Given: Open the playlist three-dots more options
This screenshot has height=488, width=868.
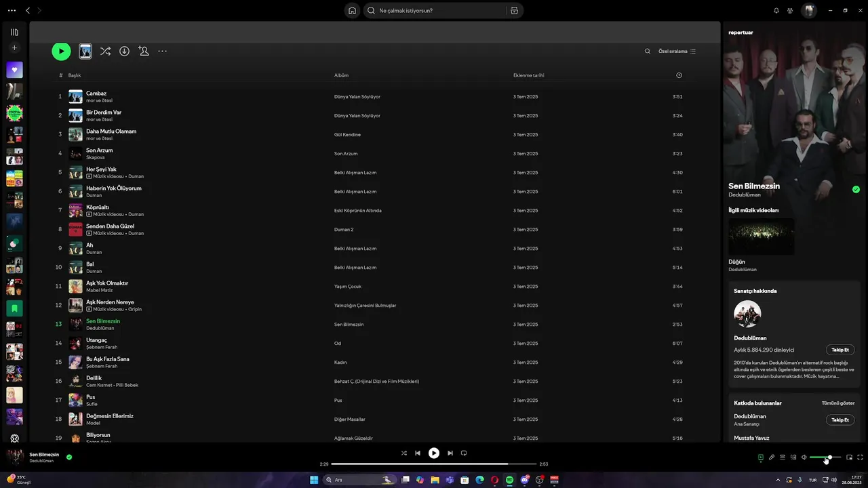Looking at the screenshot, I should point(162,51).
